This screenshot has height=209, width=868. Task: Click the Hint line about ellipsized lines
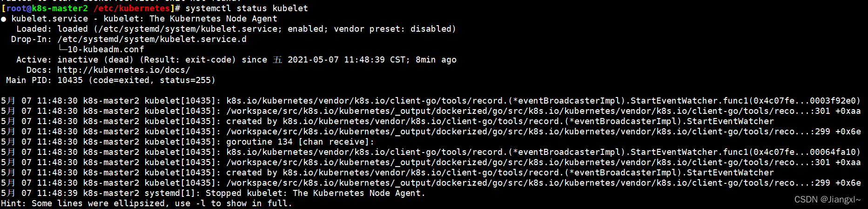click(x=147, y=203)
